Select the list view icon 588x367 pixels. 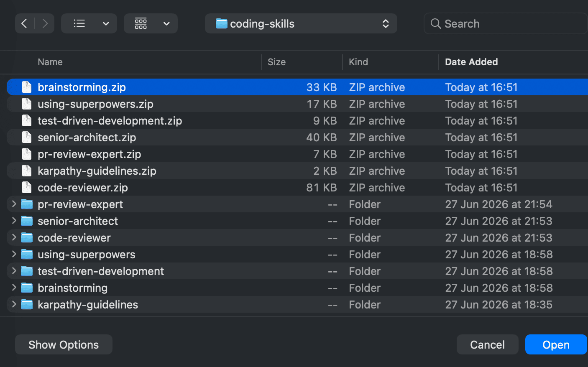coord(79,23)
